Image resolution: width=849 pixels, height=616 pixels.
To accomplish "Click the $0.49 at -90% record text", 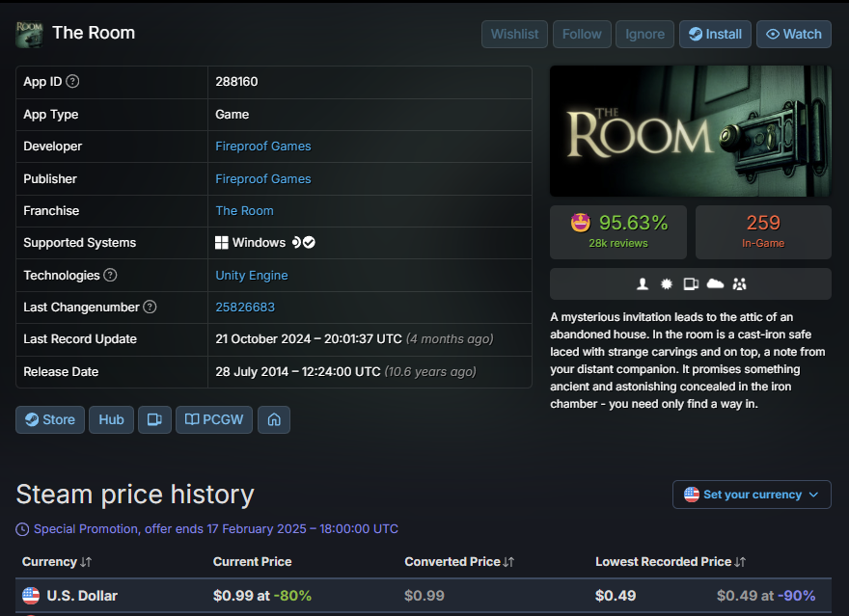I will [766, 596].
